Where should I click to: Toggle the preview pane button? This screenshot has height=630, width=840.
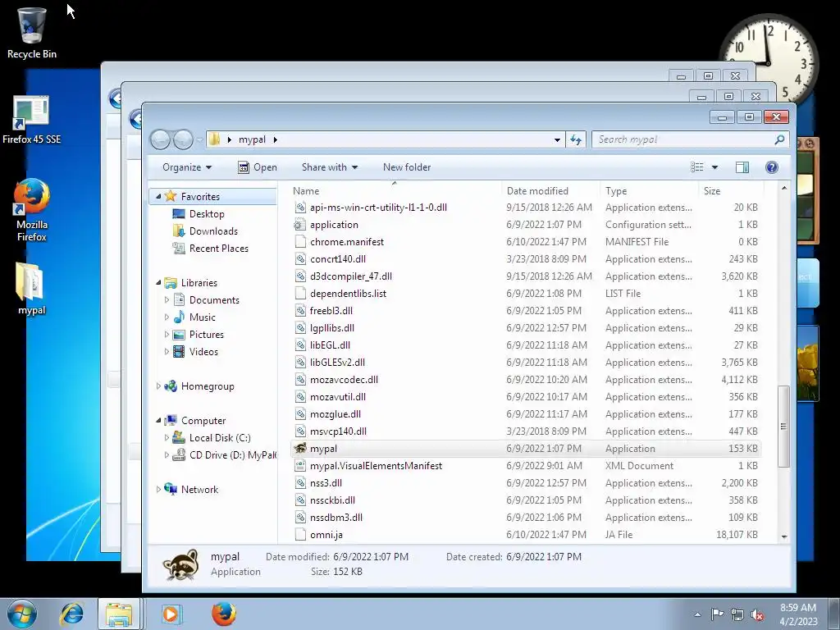(742, 167)
